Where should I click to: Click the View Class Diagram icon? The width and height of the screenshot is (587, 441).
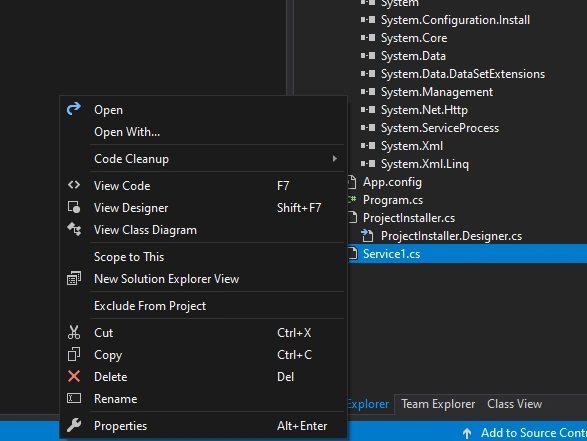click(74, 229)
